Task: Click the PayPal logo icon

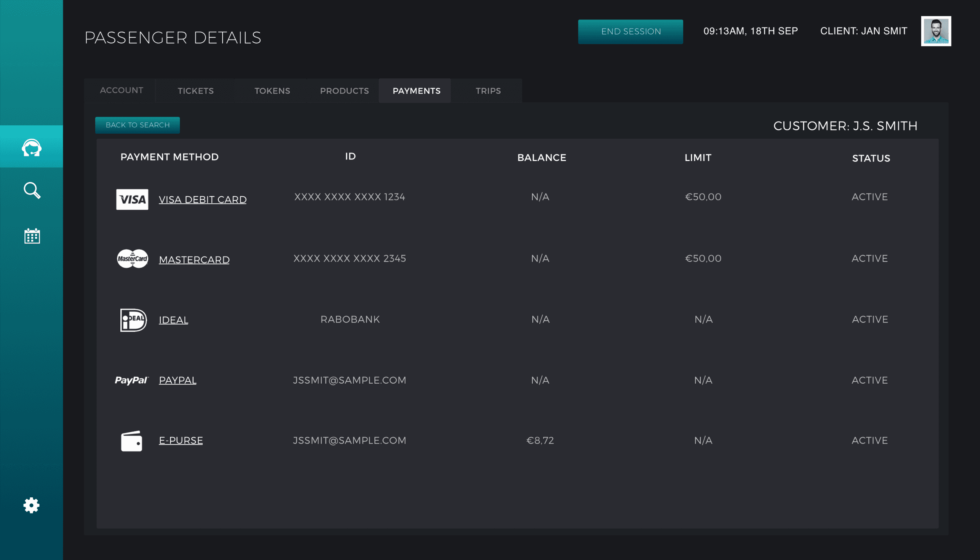Action: point(131,380)
